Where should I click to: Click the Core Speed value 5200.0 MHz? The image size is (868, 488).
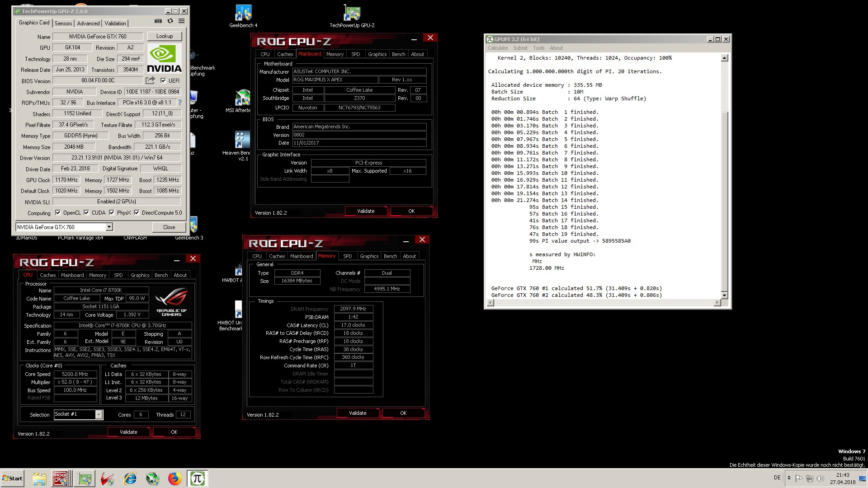[75, 374]
